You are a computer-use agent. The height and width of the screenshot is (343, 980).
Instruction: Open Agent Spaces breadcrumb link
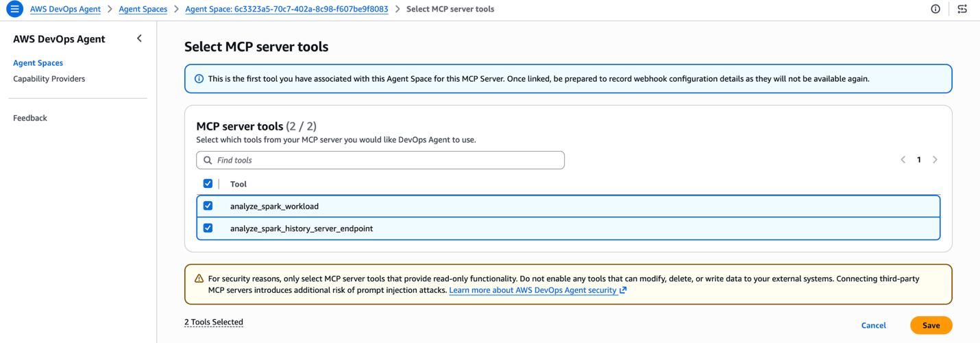click(143, 9)
